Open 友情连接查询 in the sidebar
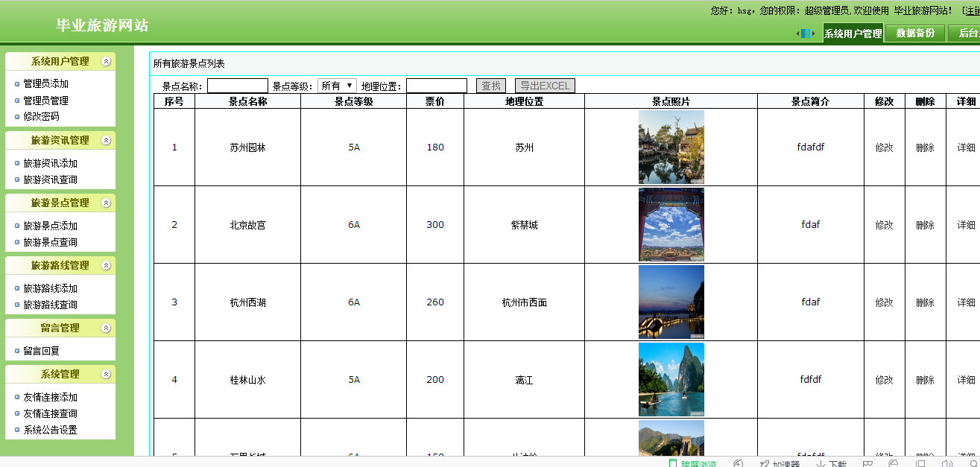 click(51, 413)
